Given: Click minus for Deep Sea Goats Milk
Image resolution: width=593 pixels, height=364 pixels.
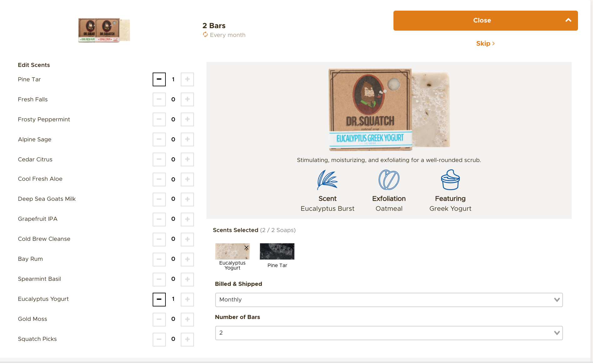Looking at the screenshot, I should [159, 200].
